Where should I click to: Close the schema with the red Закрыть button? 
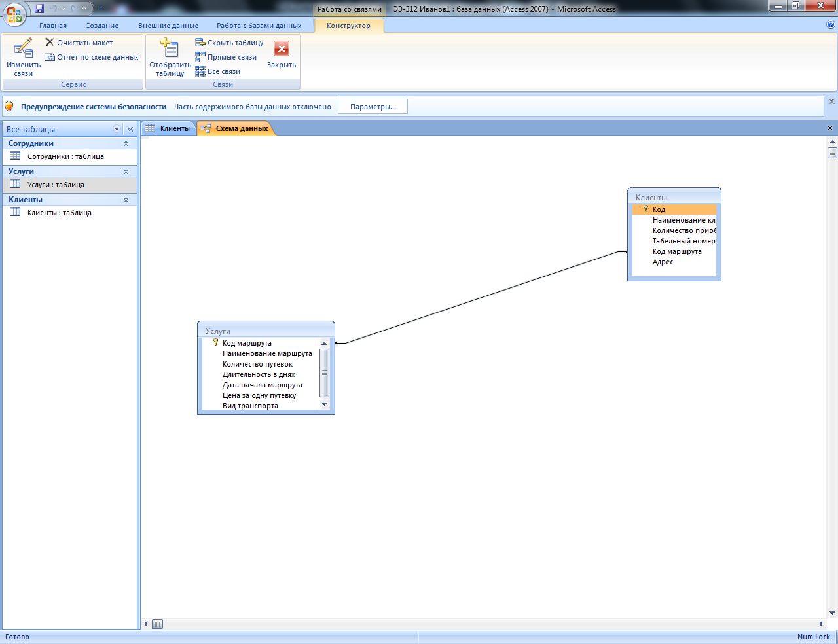point(282,55)
